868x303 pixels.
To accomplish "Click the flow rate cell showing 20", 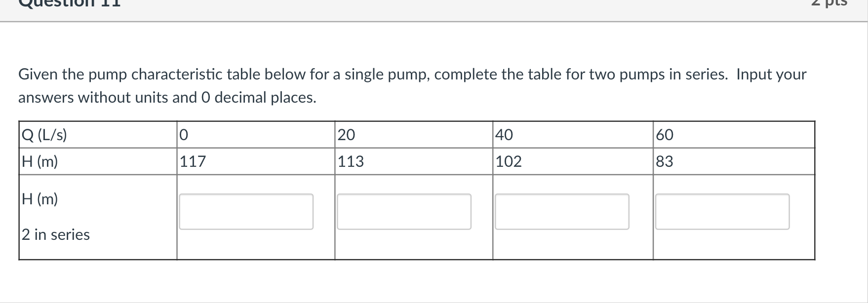I will click(x=346, y=135).
